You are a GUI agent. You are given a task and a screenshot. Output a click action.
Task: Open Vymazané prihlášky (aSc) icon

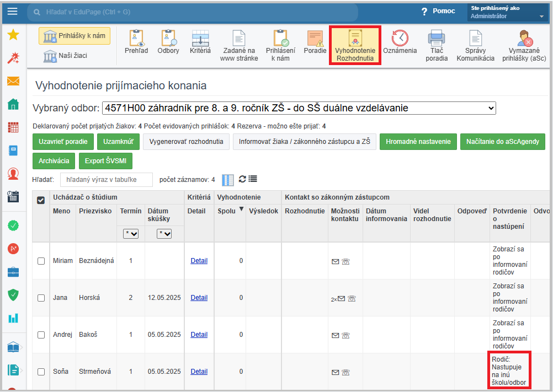coord(524,46)
